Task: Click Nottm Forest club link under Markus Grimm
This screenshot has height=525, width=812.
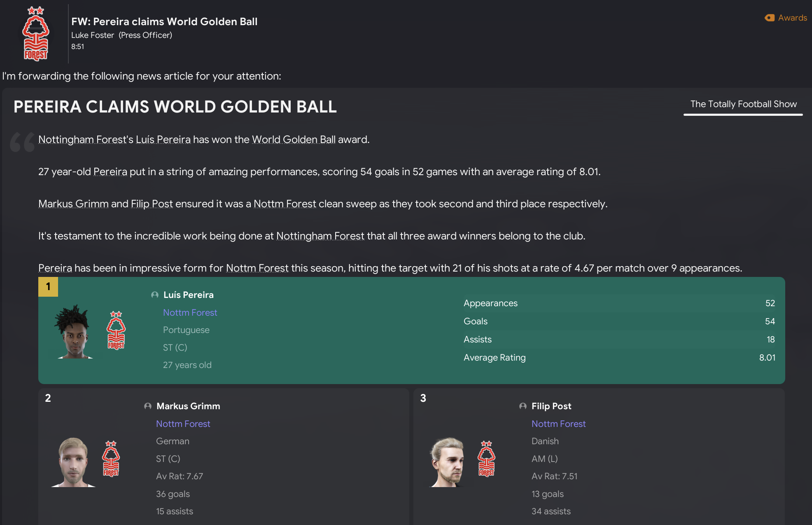Action: point(183,424)
